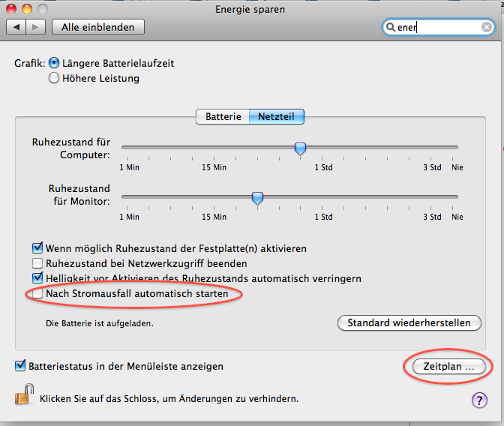Click the lock icon to prevent changes

point(25,394)
